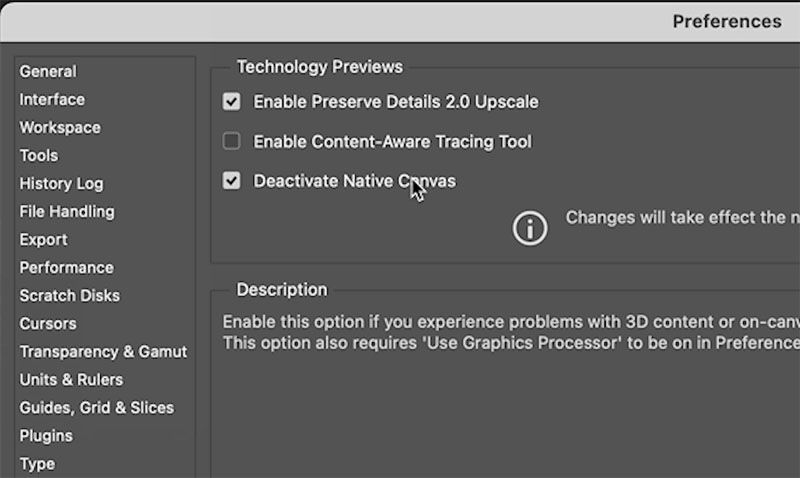This screenshot has height=478, width=800.
Task: Uncheck Enable Preserve Details 2.0 Upscale
Action: (231, 102)
